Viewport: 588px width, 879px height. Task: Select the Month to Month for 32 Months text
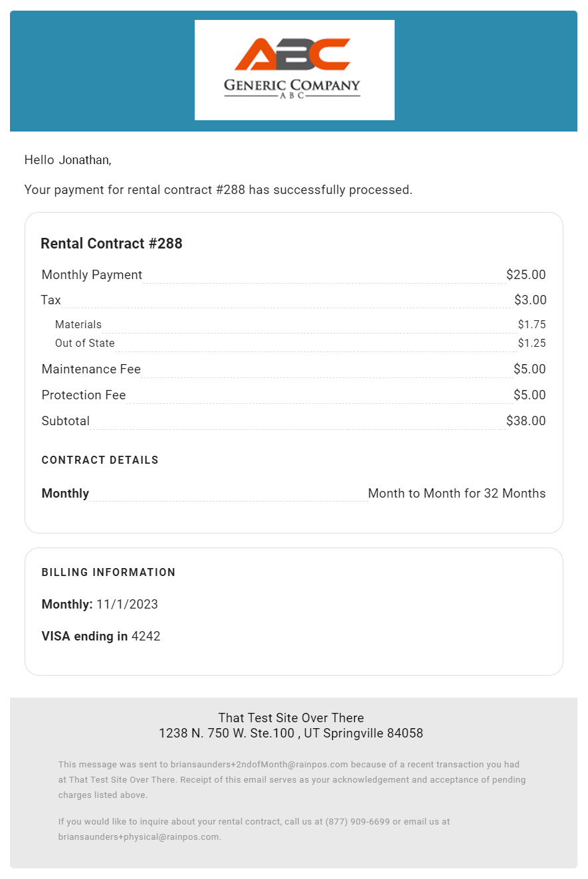(x=456, y=493)
